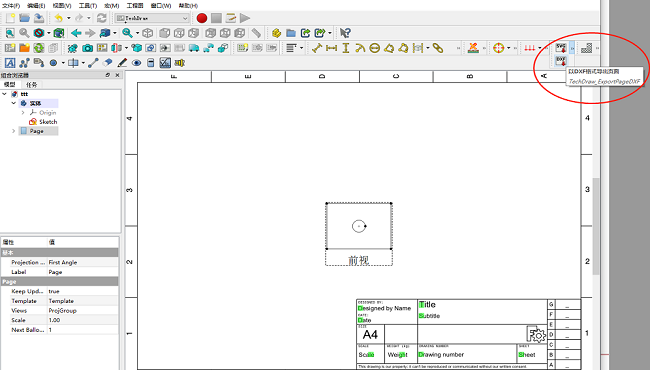The image size is (650, 370).
Task: Click the drawing page vertical scrollbar
Action: [596, 226]
